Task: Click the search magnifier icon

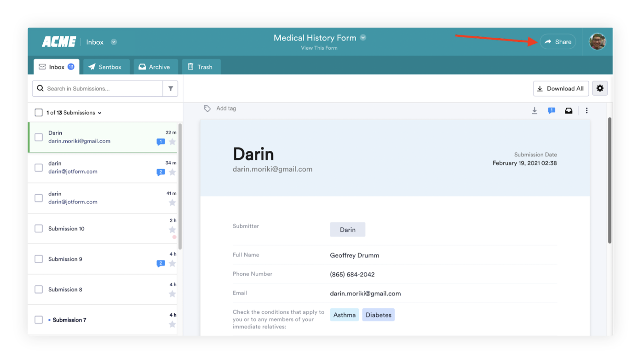Action: [x=40, y=88]
